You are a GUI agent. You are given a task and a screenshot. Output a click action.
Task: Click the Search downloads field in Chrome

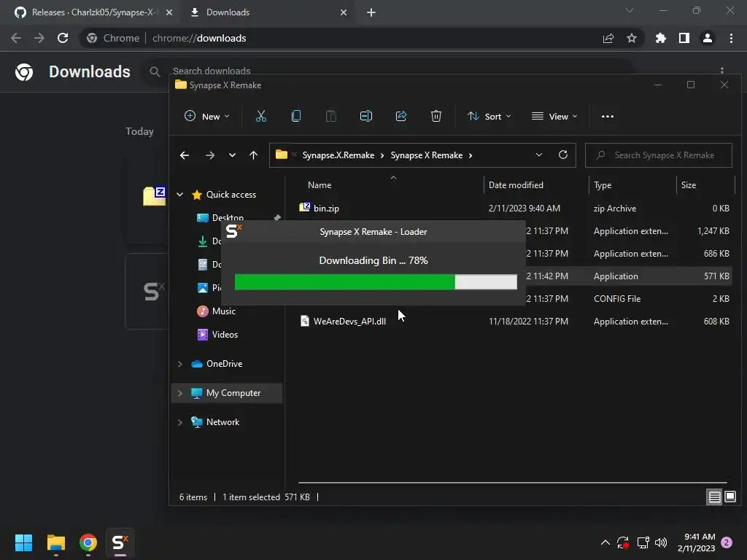211,71
